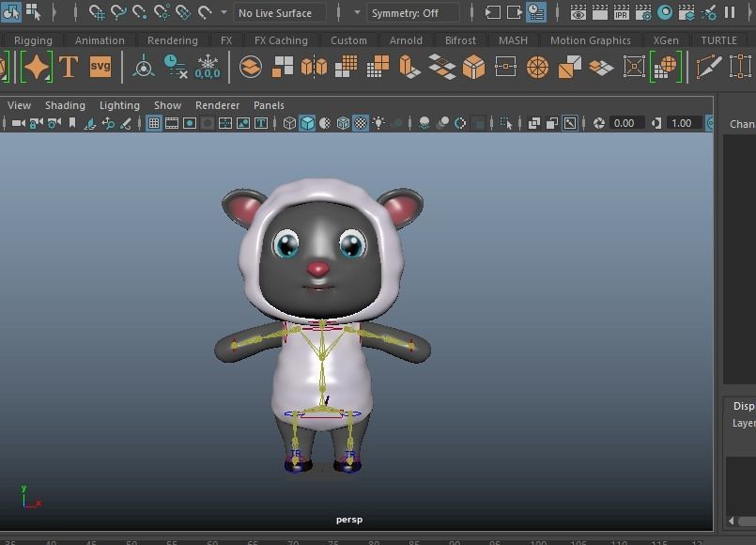Screen dimensions: 756x545
Task: Toggle film gate display
Action: coord(172,123)
